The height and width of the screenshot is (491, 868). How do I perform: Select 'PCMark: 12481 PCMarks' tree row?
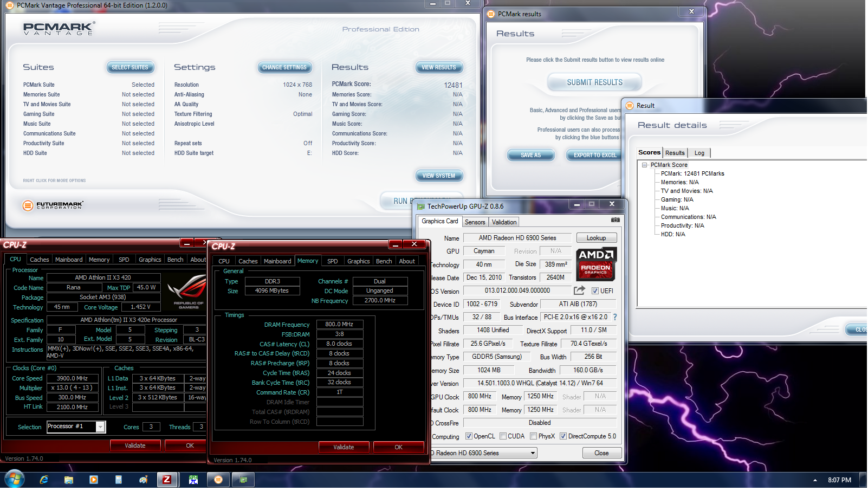point(692,174)
